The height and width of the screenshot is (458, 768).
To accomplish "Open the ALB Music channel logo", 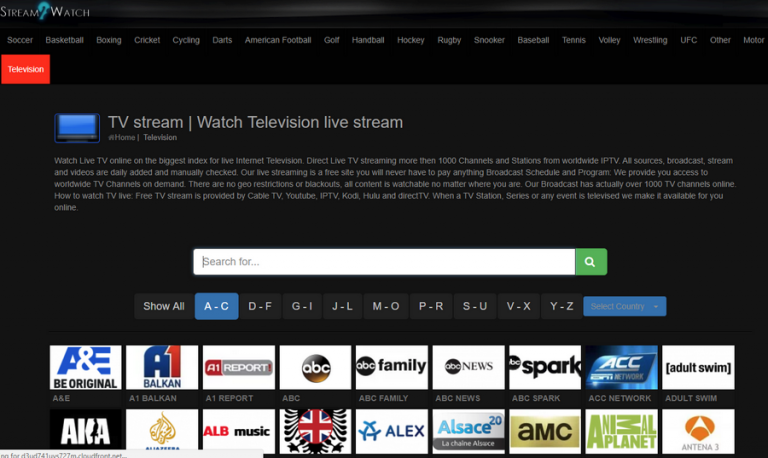I will point(239,432).
